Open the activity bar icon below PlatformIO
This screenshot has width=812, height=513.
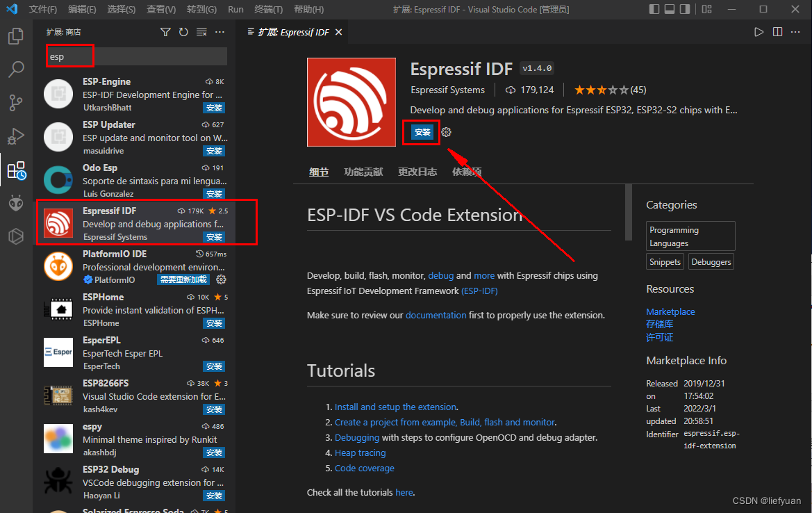coord(16,236)
